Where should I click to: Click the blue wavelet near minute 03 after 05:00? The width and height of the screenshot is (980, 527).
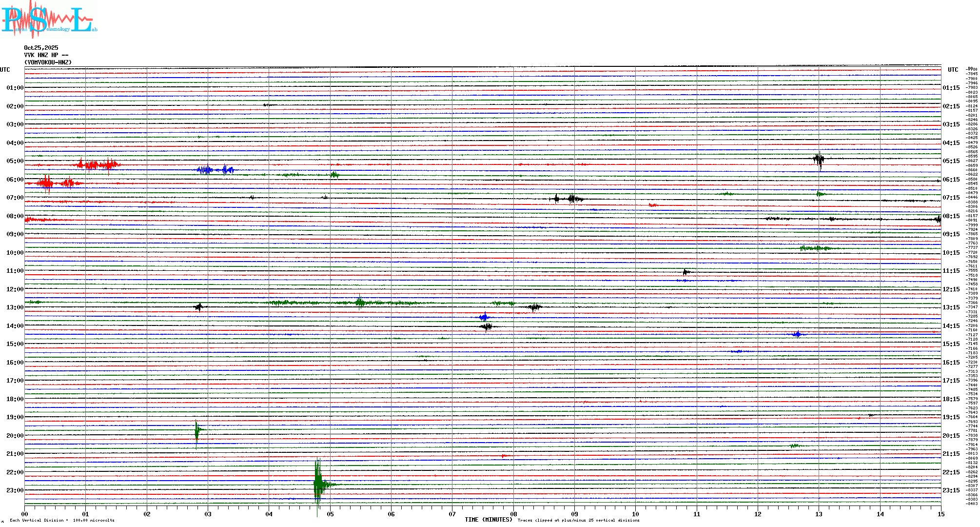206,170
